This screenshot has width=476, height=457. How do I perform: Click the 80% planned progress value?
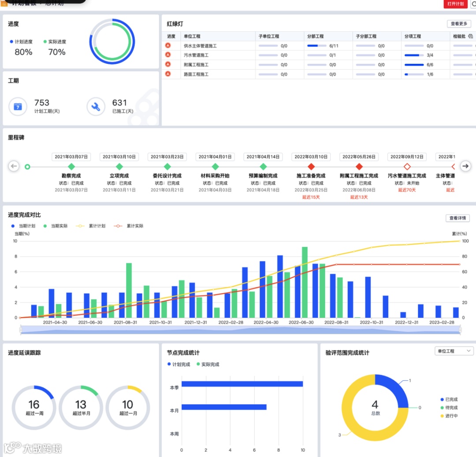23,52
